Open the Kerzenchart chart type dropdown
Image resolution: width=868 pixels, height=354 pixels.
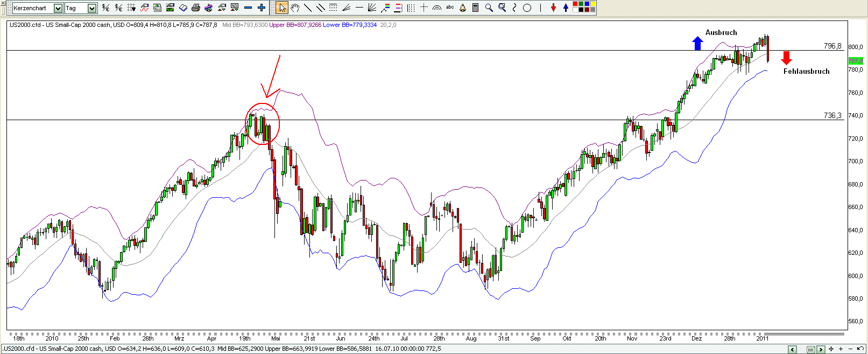(58, 8)
